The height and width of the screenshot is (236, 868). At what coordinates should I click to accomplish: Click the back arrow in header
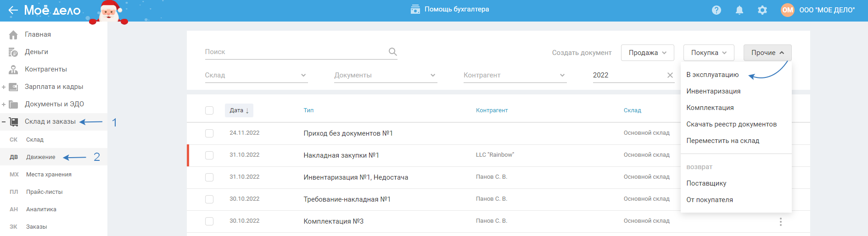[x=13, y=10]
